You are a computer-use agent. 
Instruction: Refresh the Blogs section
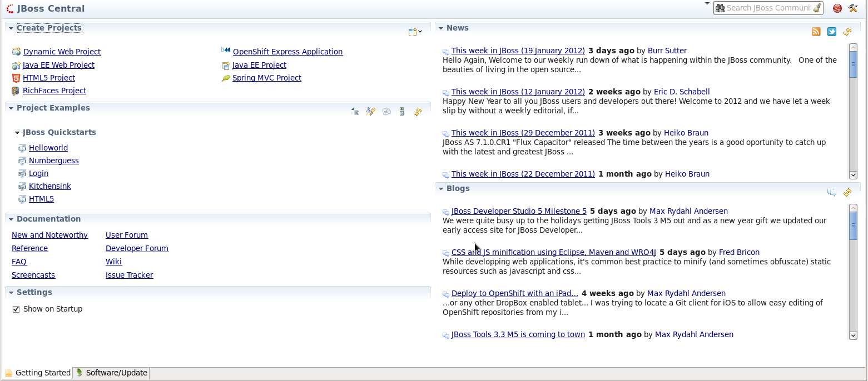coord(847,192)
